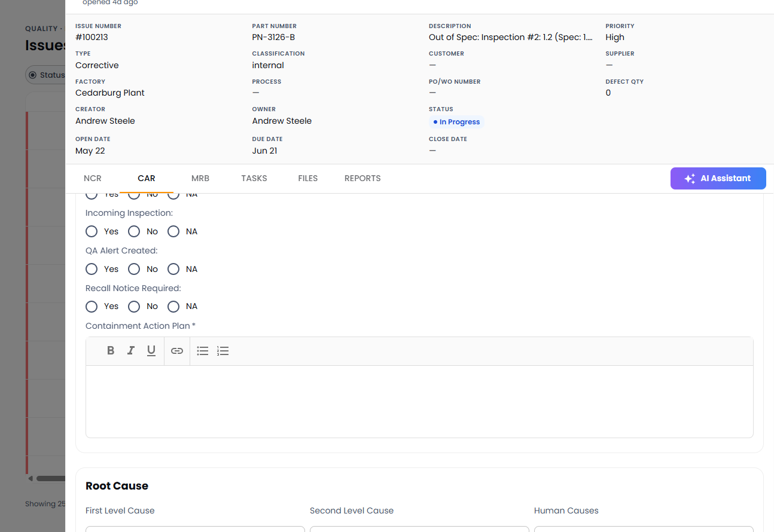Apply italic in the Containment Action Plan editor
Viewport: 774px width, 532px height.
(131, 351)
